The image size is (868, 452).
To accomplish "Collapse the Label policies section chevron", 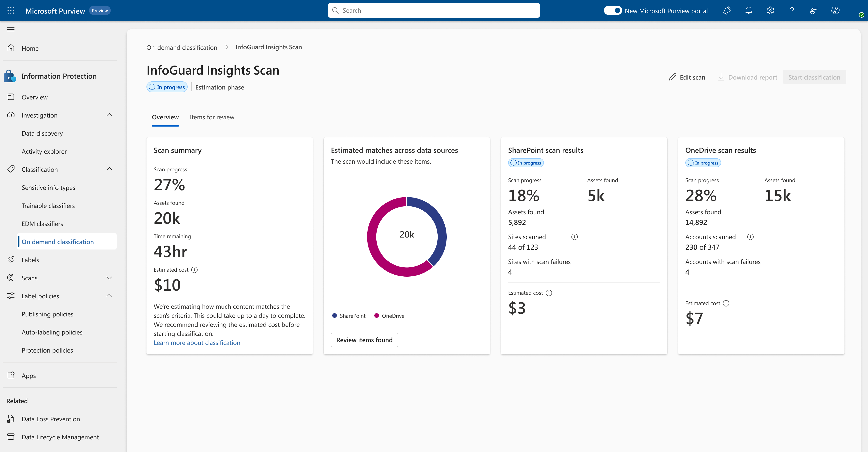I will pos(109,296).
